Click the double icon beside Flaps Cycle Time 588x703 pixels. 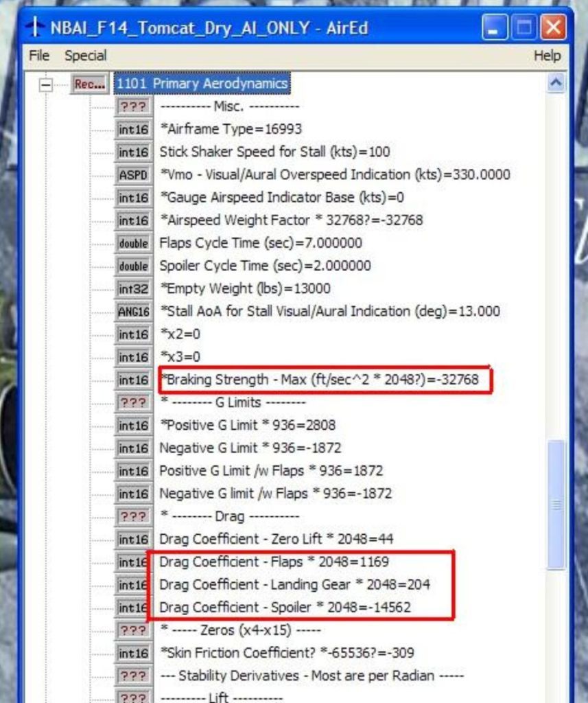133,243
